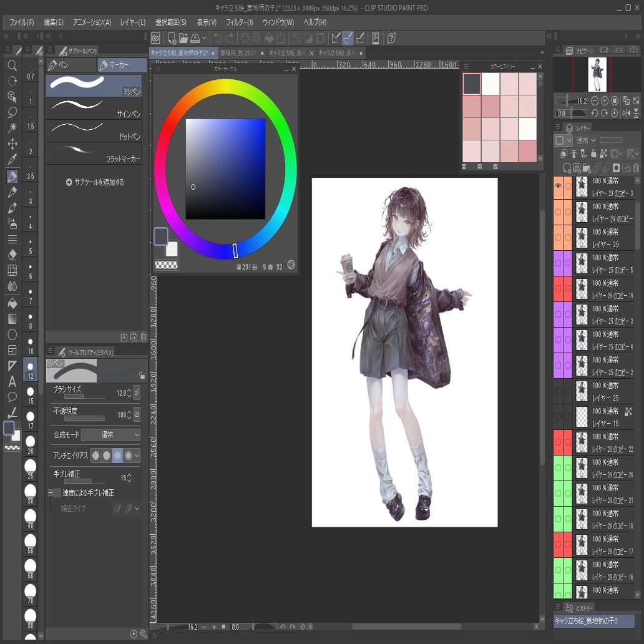The height and width of the screenshot is (644, 644).
Task: Select the Eraser tool
Action: tap(12, 255)
